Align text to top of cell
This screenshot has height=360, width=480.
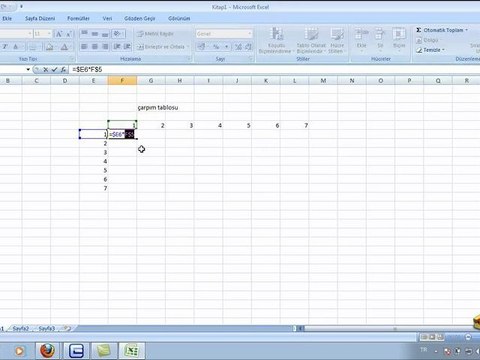(84, 34)
